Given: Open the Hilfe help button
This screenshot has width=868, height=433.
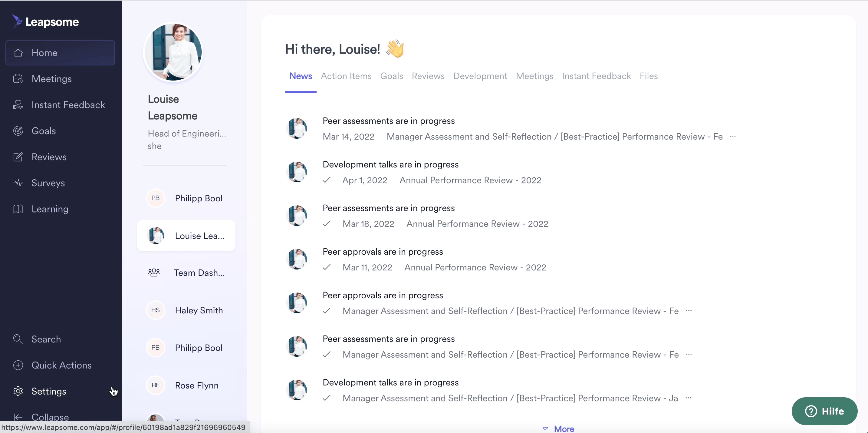Looking at the screenshot, I should tap(824, 411).
